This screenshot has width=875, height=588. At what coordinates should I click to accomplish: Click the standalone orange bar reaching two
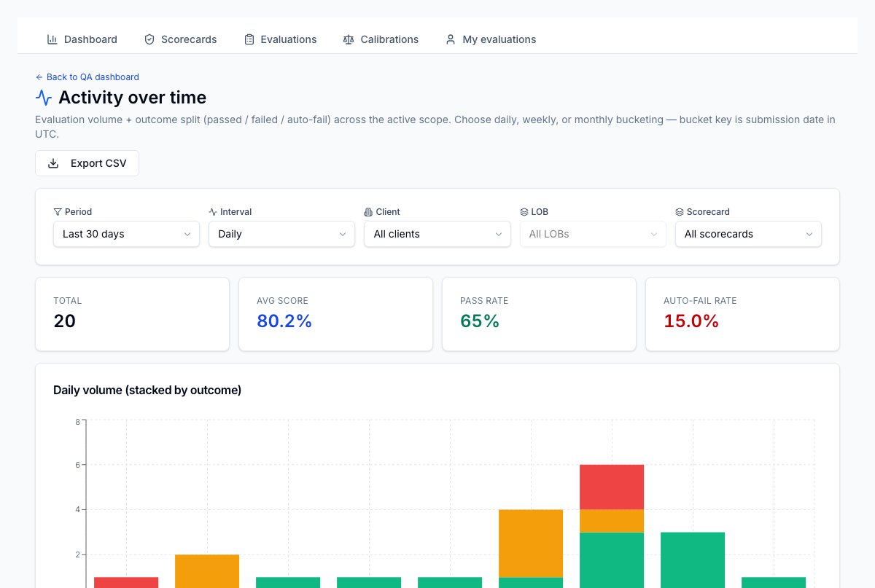pyautogui.click(x=207, y=571)
